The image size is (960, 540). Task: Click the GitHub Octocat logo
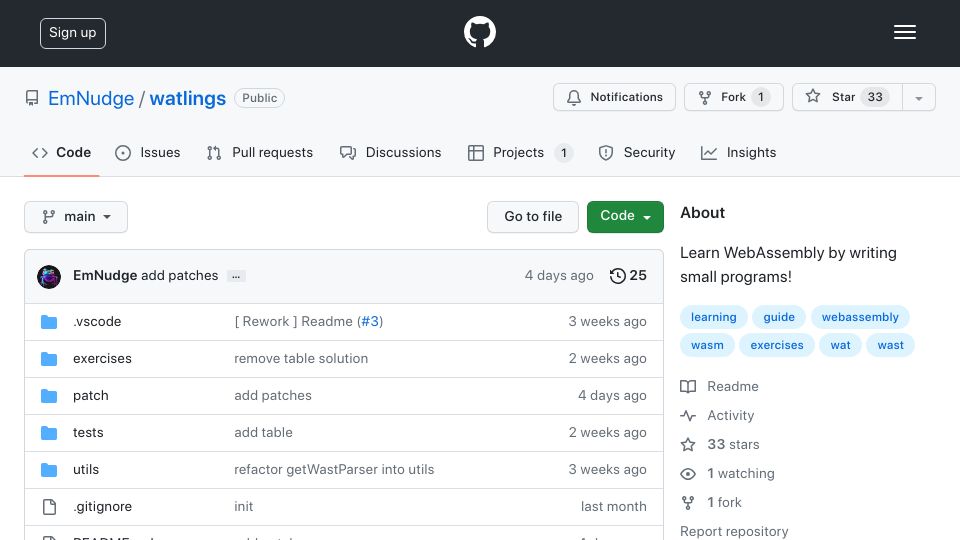point(479,32)
